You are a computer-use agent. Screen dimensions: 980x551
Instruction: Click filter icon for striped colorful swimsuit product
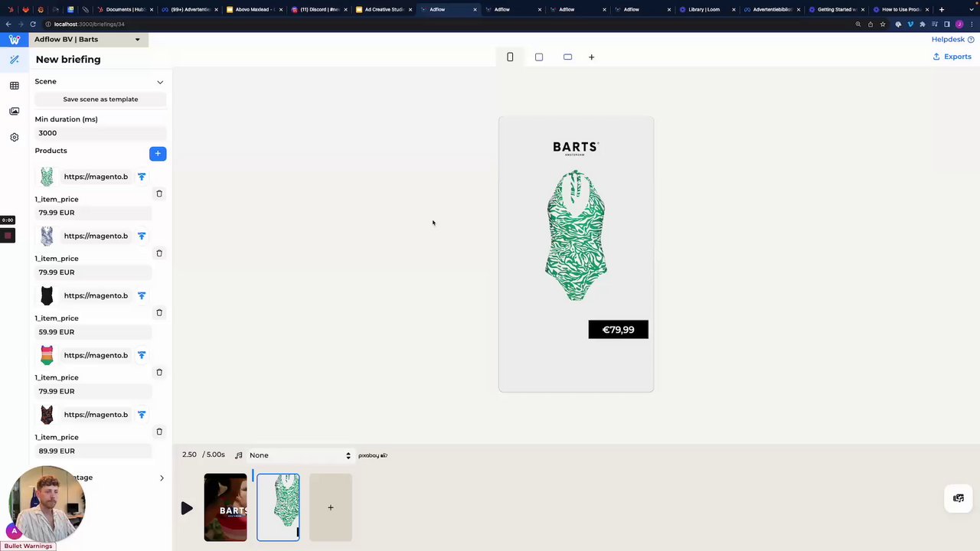coord(142,355)
